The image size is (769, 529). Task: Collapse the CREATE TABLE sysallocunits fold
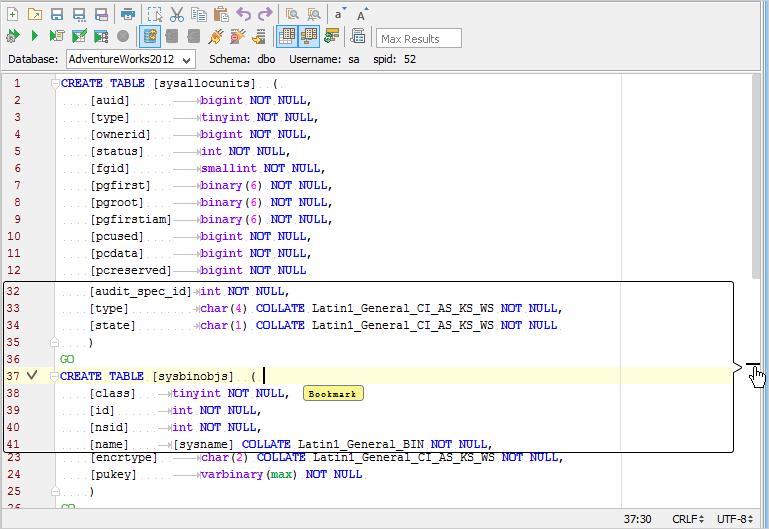[55, 83]
